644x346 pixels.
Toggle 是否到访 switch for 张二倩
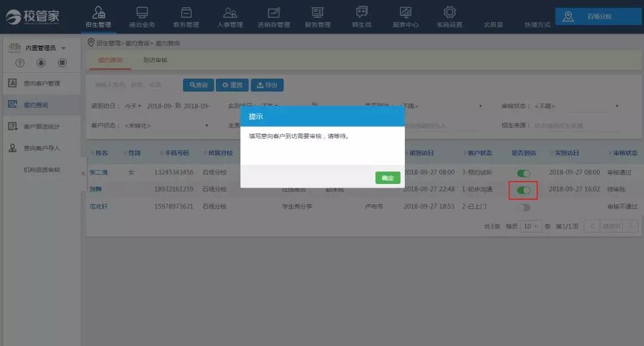(x=524, y=173)
